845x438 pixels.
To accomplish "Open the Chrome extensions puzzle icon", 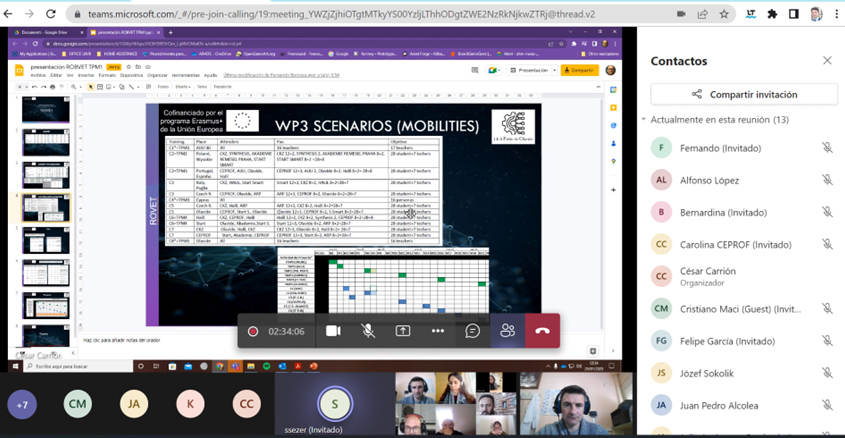I will click(x=772, y=14).
